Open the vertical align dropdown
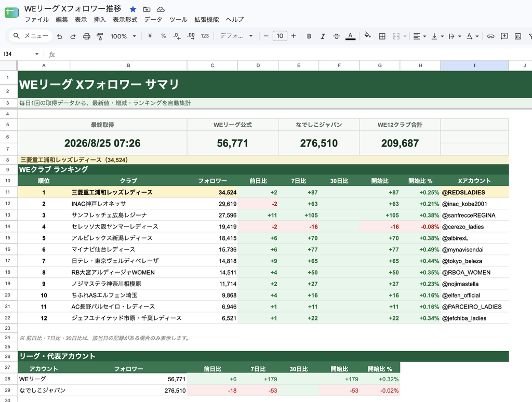 (x=437, y=36)
